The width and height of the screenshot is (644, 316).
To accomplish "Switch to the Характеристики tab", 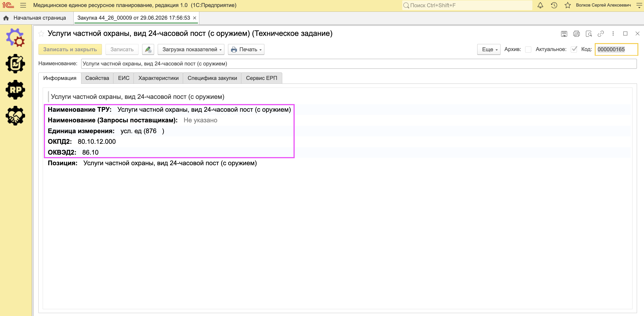I will pos(158,78).
